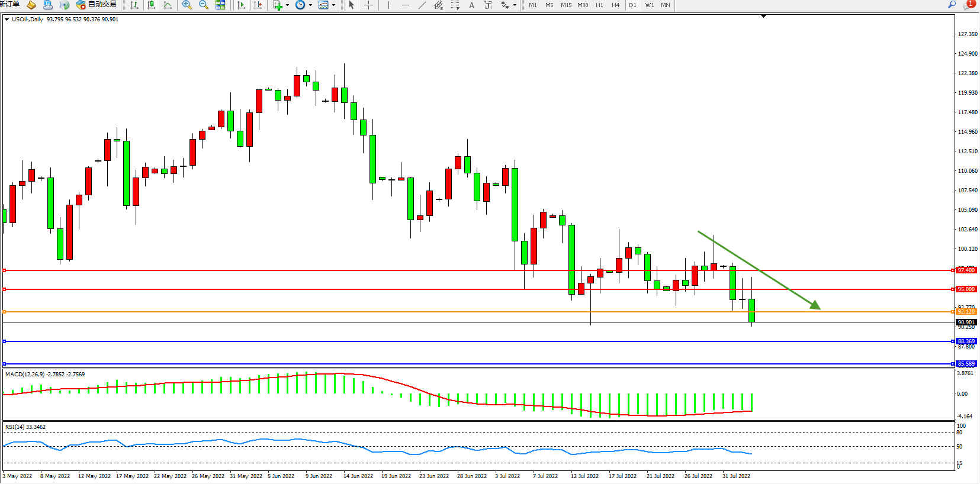Toggle chart auto-scroll to latest bar
The height and width of the screenshot is (484, 980).
point(241,5)
